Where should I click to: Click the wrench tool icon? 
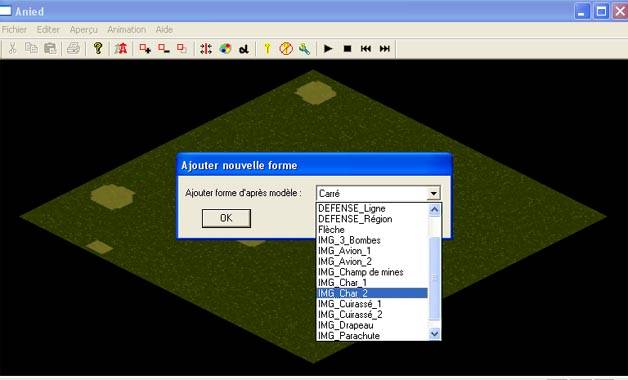tap(304, 49)
